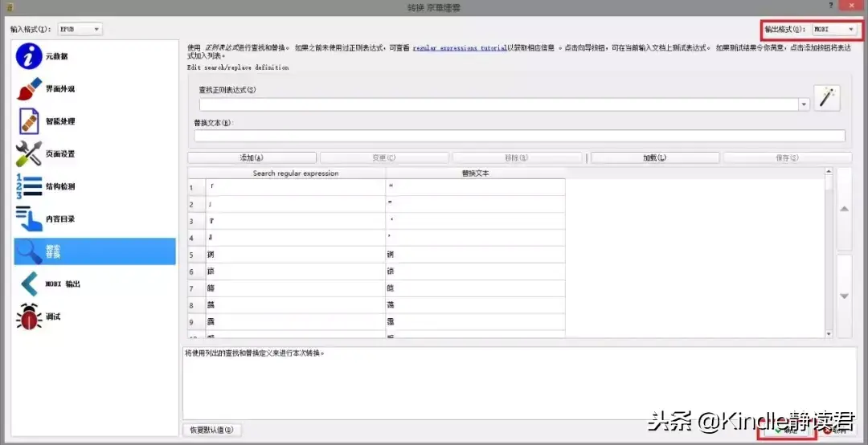Click the 恢复默认值 restore defaults button
Viewport: 868px width, 445px height.
pyautogui.click(x=212, y=430)
